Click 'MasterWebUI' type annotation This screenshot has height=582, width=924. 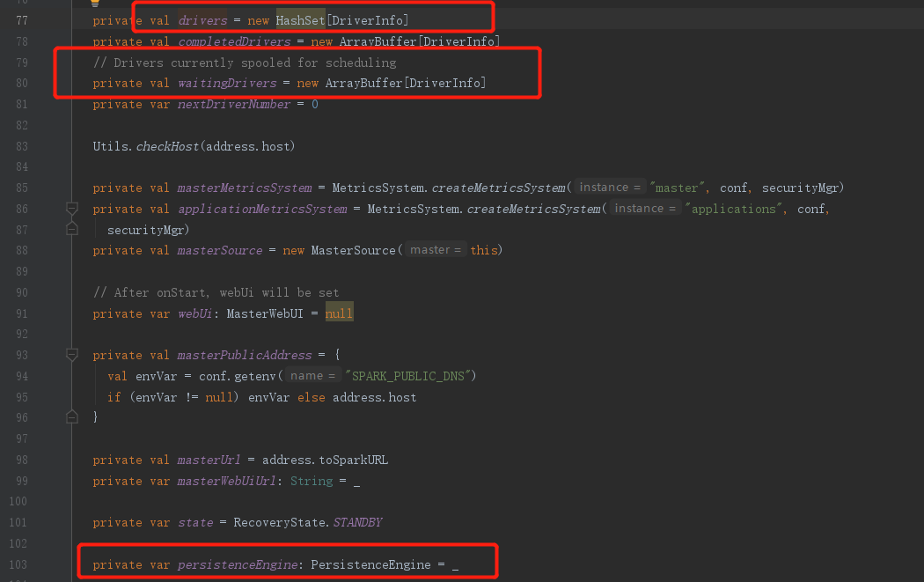265,313
